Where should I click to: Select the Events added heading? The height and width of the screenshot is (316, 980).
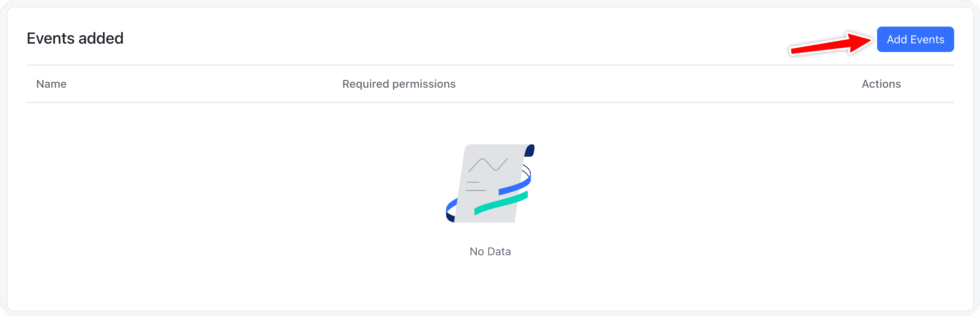(x=75, y=39)
